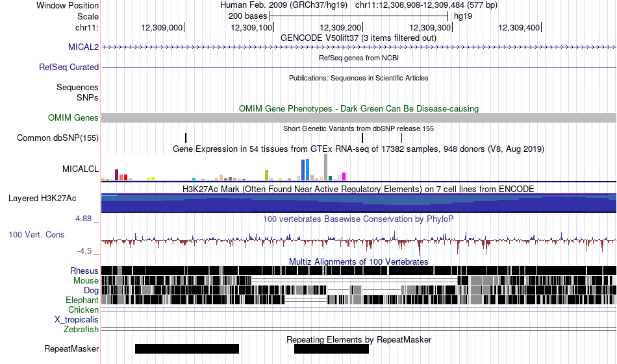Click the 4.88 conservation upper limit value

[84, 219]
